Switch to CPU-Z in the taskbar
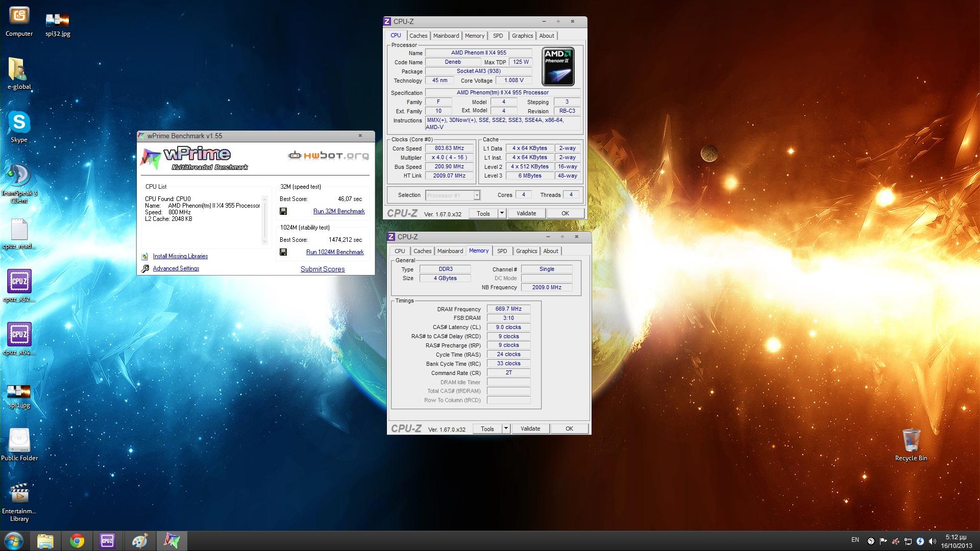This screenshot has height=551, width=980. click(107, 541)
